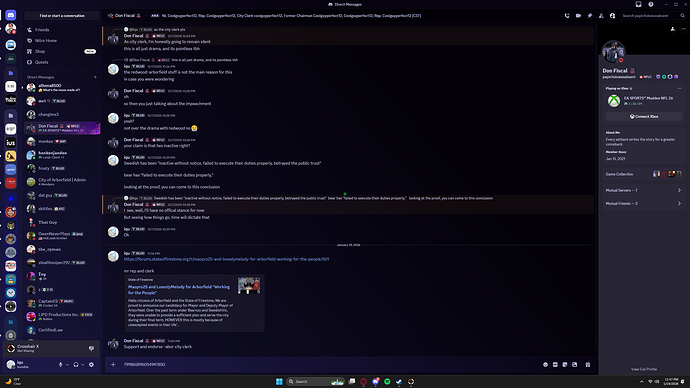
Task: Open Game Collection row in profile
Action: pyautogui.click(x=643, y=174)
